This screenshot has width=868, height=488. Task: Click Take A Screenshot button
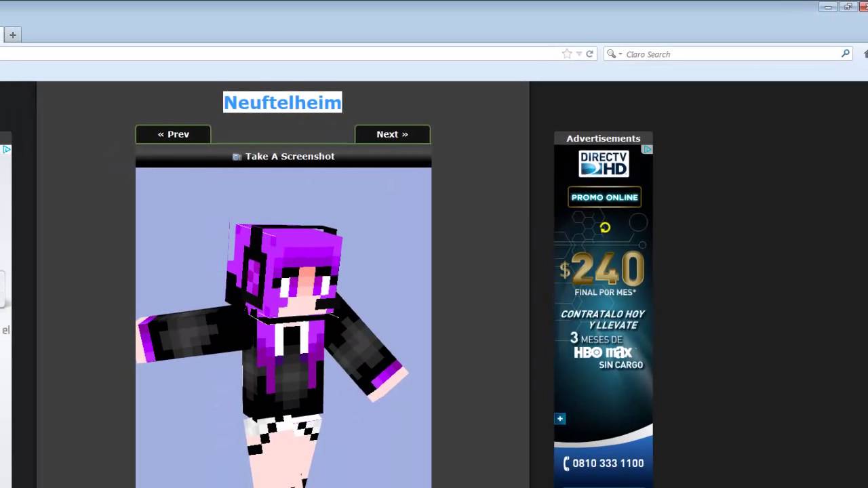(x=283, y=157)
